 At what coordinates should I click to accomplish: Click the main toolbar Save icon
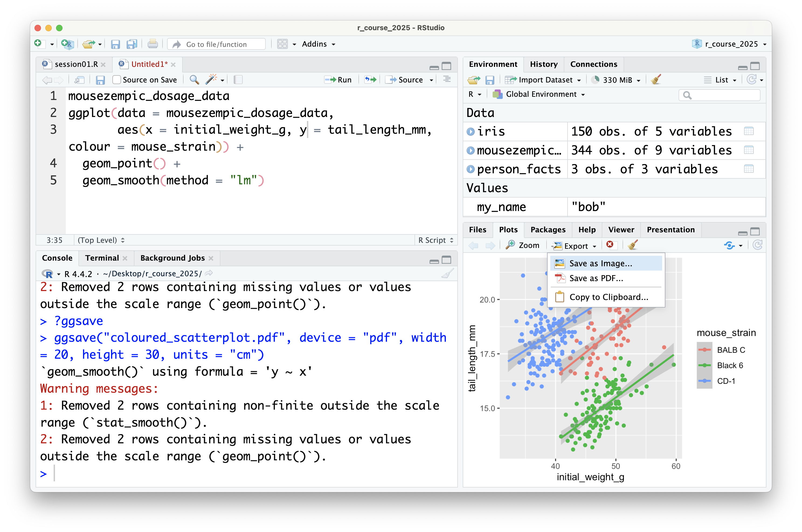(x=115, y=44)
